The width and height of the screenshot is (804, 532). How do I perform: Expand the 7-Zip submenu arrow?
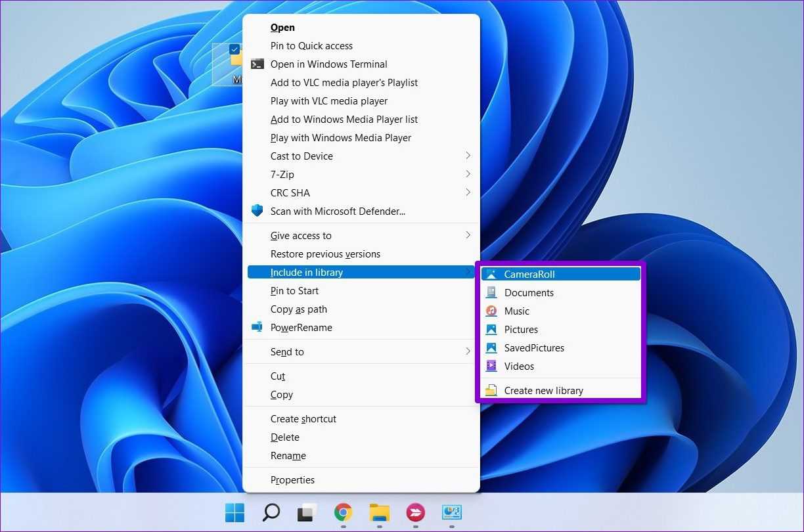[468, 175]
